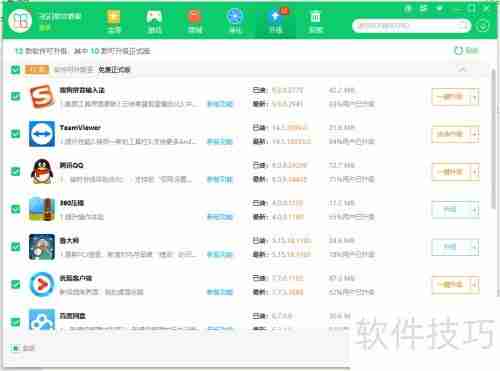Click the 优酷客户端 name text
The height and width of the screenshot is (371, 500).
(76, 278)
